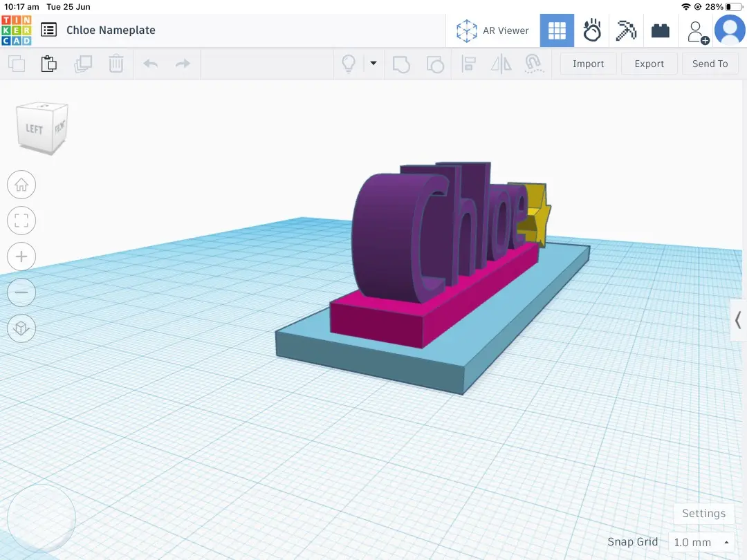Expand the visibility dropdown arrow
Image resolution: width=747 pixels, height=560 pixels.
[x=373, y=64]
